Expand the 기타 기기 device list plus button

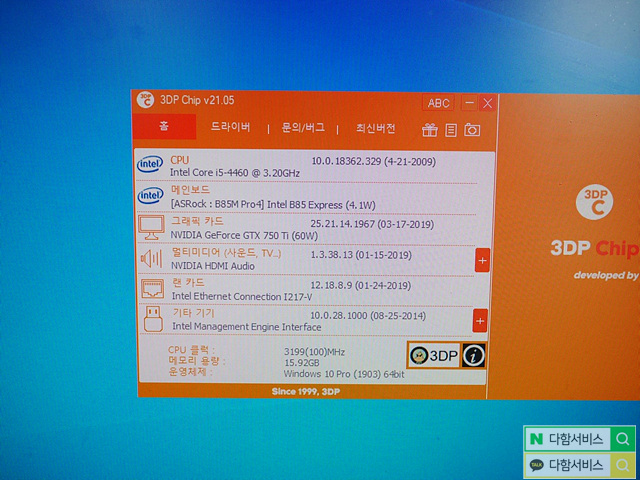(x=480, y=321)
